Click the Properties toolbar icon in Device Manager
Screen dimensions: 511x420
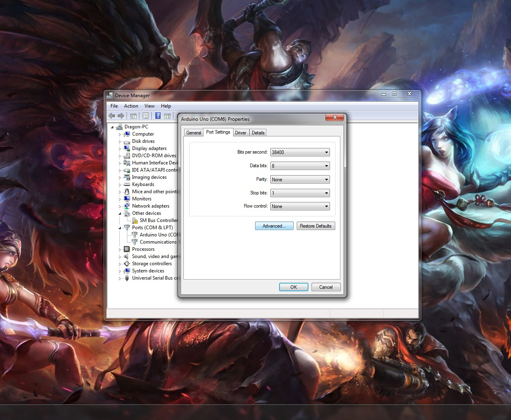pyautogui.click(x=145, y=116)
